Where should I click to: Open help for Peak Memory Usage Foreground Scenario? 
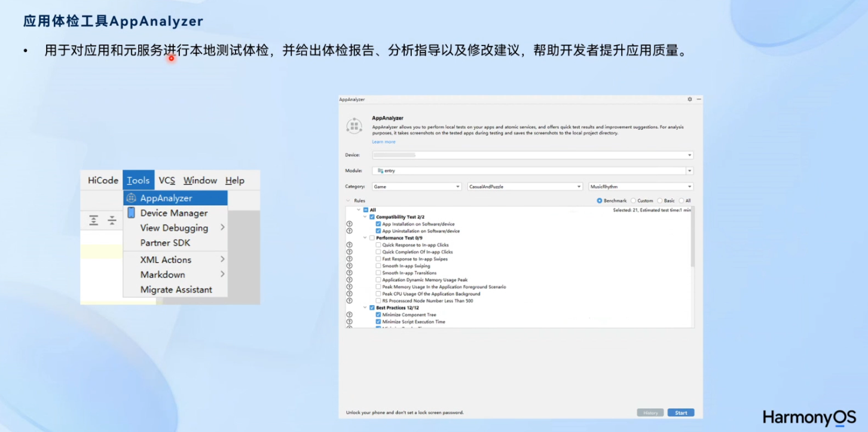tap(349, 287)
